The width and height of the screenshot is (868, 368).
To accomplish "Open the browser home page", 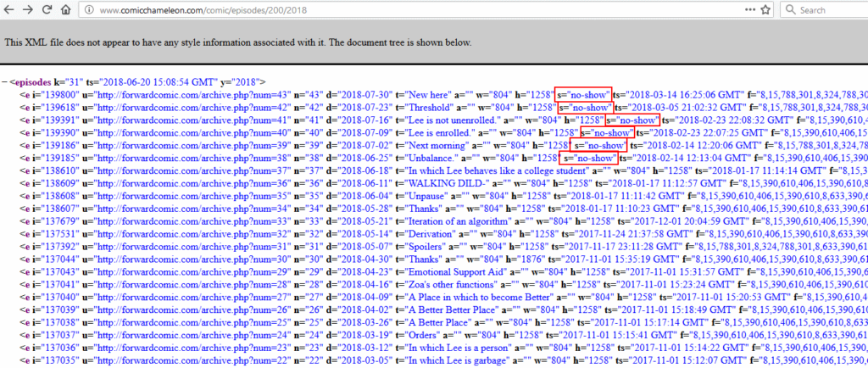I will coord(65,10).
